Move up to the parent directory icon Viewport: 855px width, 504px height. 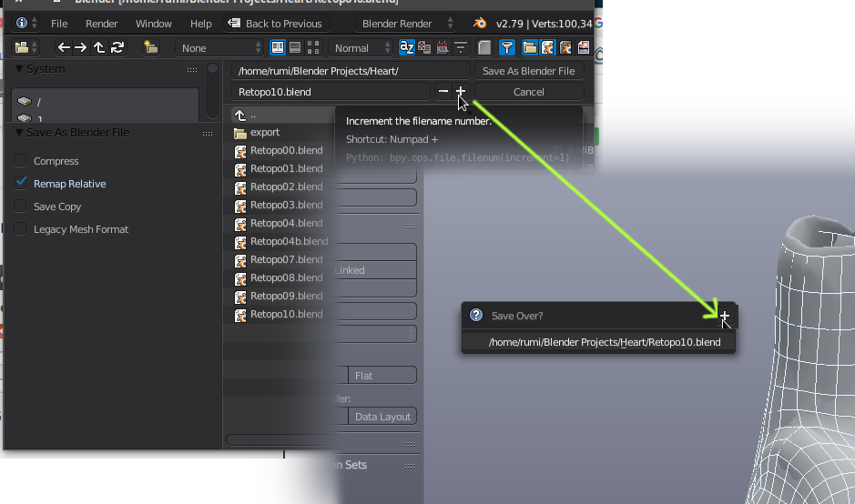tap(98, 47)
